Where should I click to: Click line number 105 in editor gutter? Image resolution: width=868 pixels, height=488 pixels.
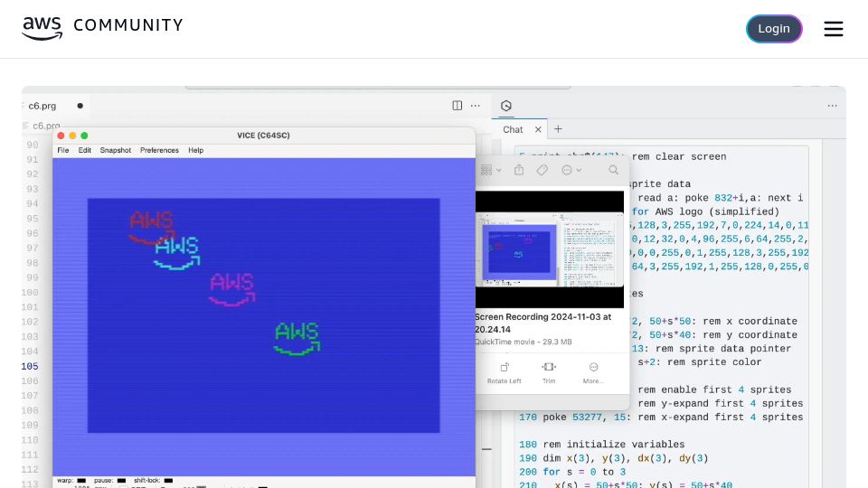[30, 366]
